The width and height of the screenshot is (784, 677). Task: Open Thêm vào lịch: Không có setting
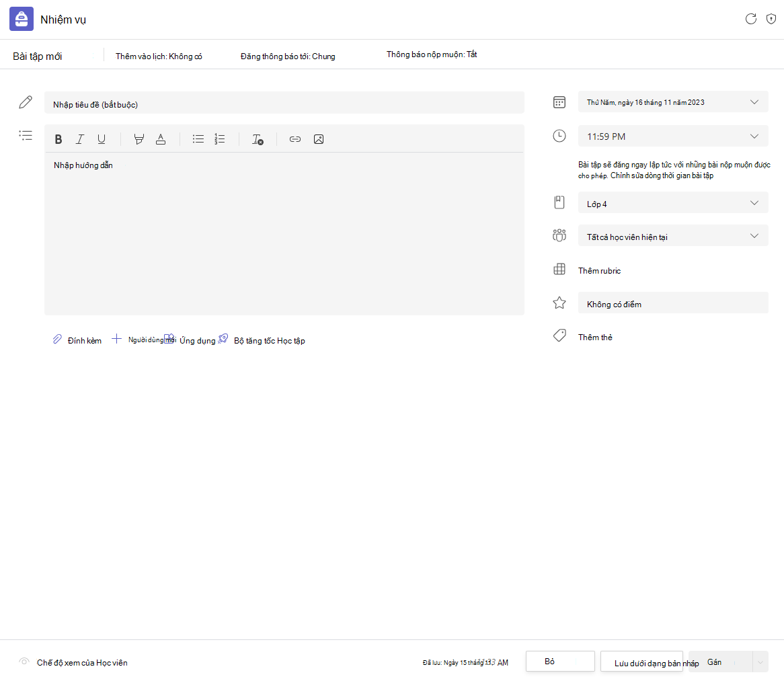click(159, 56)
